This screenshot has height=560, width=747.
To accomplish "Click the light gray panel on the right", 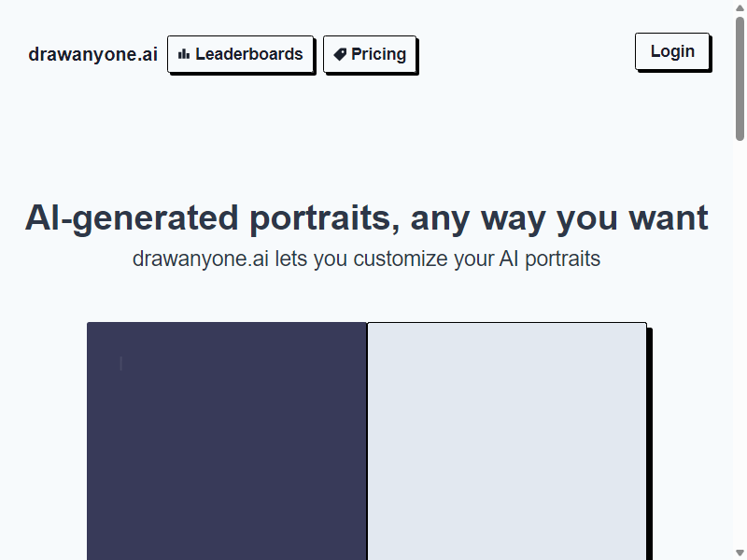I will pyautogui.click(x=507, y=441).
